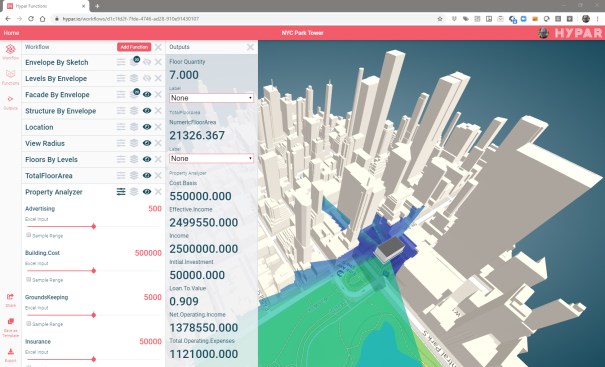Image resolution: width=605 pixels, height=367 pixels.
Task: Select the Hypar Functions browser tab
Action: (46, 6)
